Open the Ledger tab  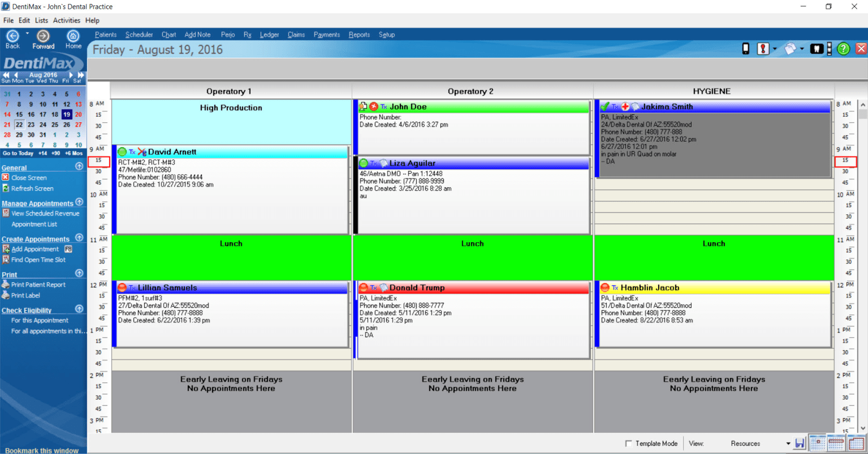click(269, 35)
